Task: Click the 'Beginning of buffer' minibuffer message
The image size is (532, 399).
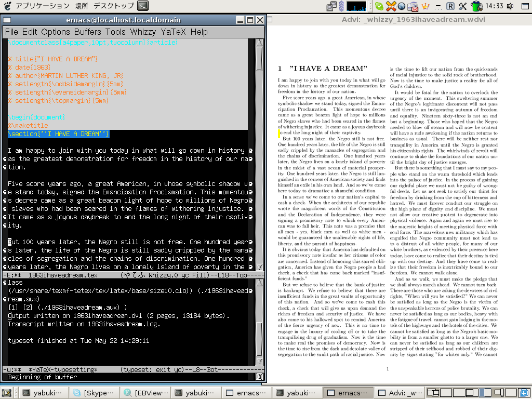Action: point(43,377)
